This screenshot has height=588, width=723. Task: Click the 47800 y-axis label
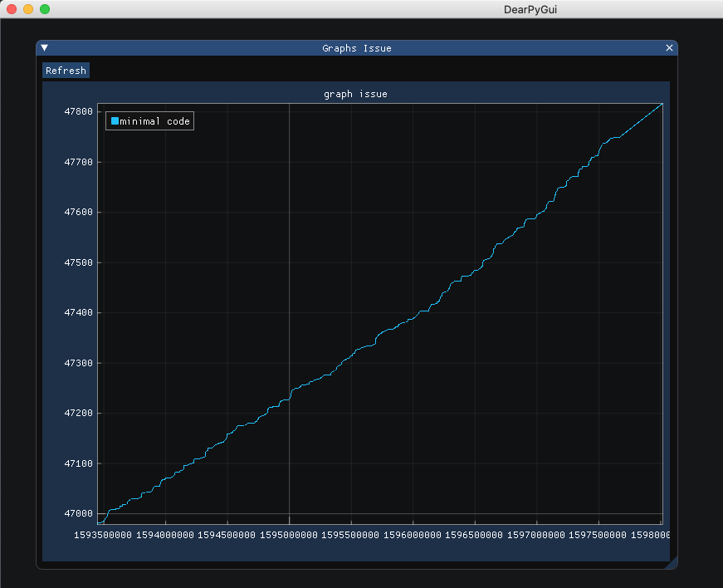77,111
